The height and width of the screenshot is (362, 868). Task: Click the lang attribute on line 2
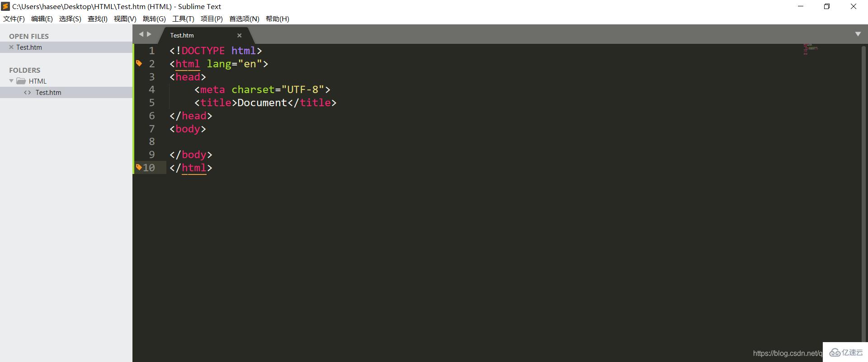click(219, 64)
